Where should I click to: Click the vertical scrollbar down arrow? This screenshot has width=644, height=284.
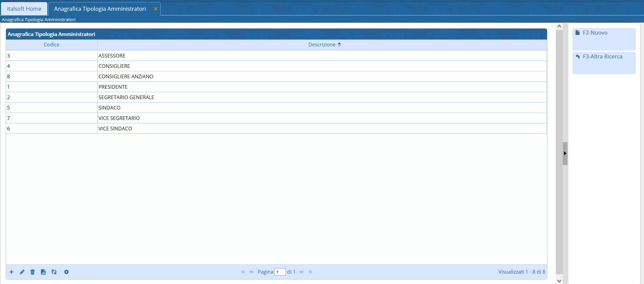(559, 281)
